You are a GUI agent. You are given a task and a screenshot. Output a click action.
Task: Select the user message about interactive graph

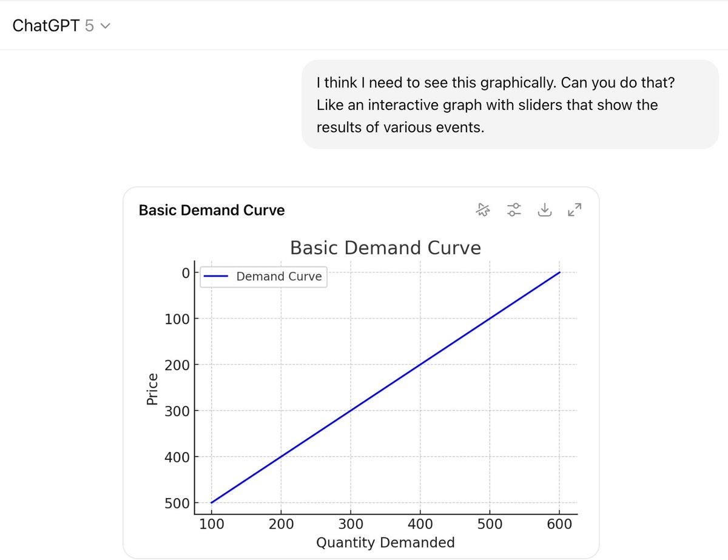[510, 104]
